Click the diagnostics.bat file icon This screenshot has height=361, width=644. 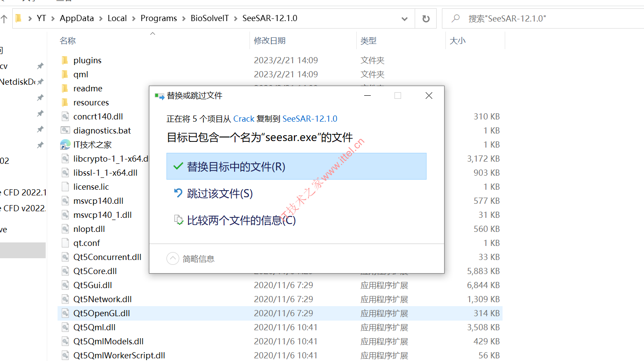(x=65, y=130)
